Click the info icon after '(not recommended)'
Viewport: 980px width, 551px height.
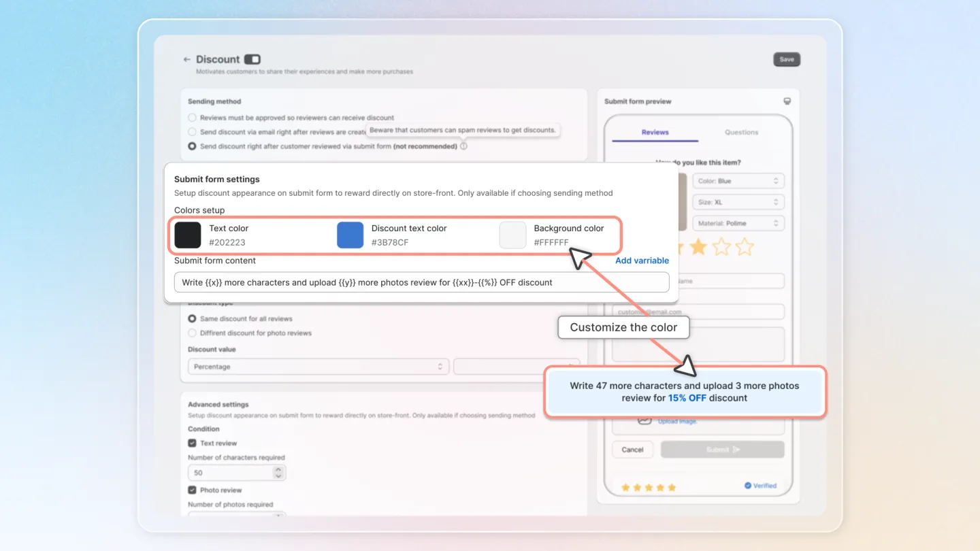pos(463,146)
